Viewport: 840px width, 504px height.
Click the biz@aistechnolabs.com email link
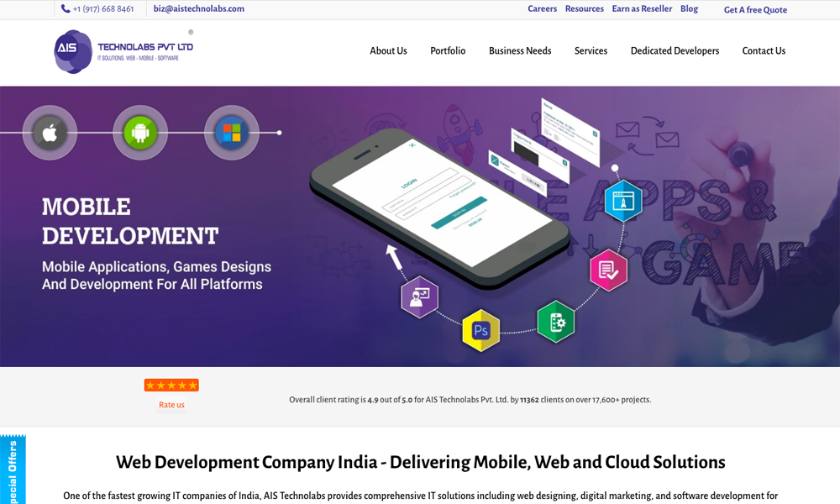[199, 9]
